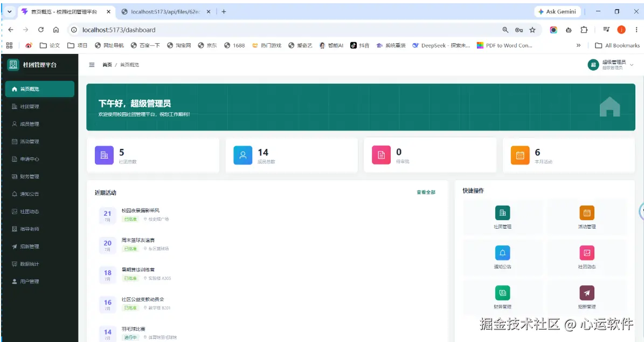Screen dimensions: 644x342
Task: Open the Chrome profile avatar
Action: [621, 30]
